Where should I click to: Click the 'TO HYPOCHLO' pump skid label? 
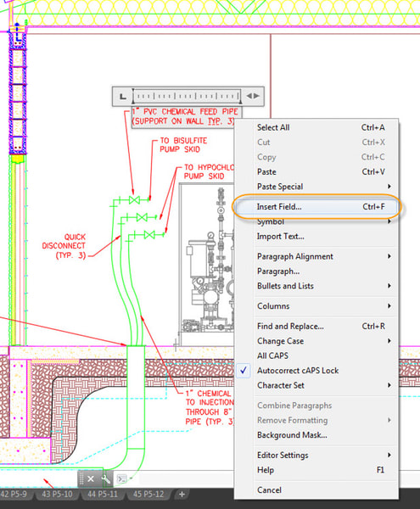point(209,171)
